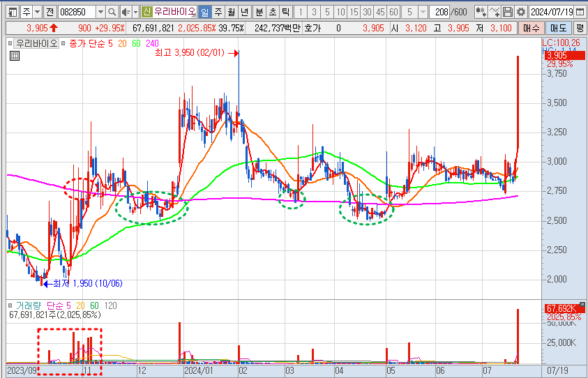
Task: Select the 15 interval button
Action: coord(354,13)
